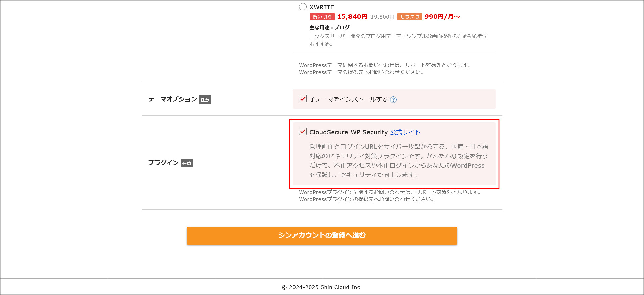
Task: Click the 15,840円 purchase price
Action: tap(352, 17)
